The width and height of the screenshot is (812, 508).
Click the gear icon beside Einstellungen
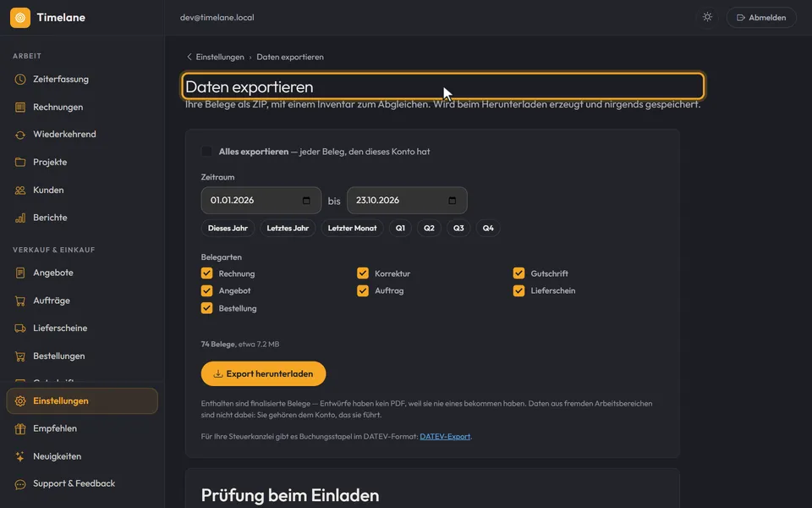[x=20, y=401]
